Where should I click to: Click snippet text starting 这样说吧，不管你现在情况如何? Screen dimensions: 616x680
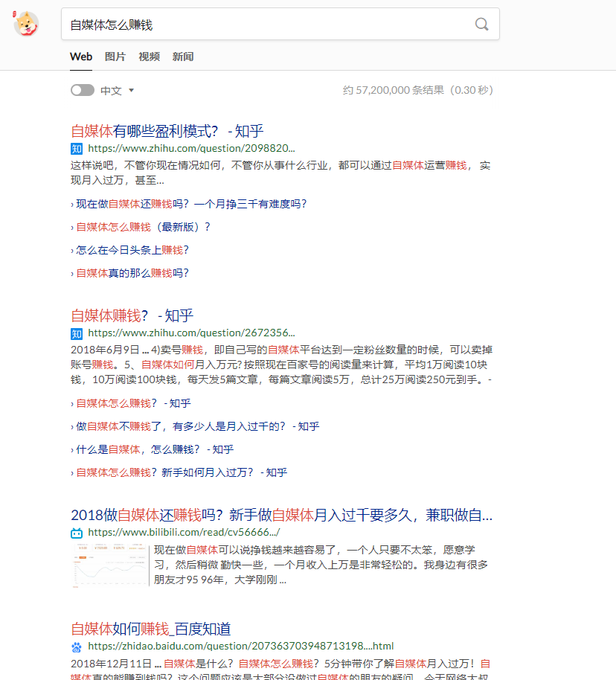(x=280, y=173)
